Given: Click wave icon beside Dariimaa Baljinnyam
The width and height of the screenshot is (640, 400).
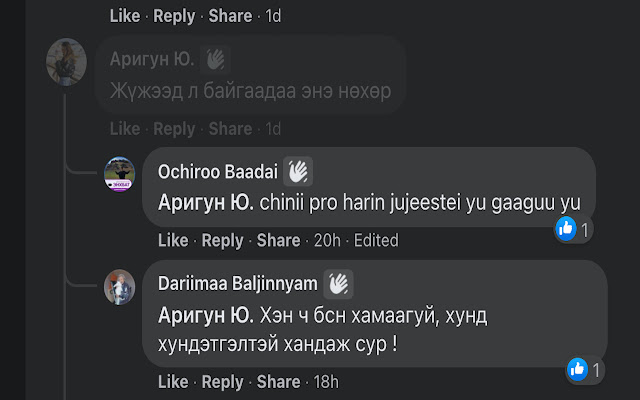Looking at the screenshot, I should [338, 284].
